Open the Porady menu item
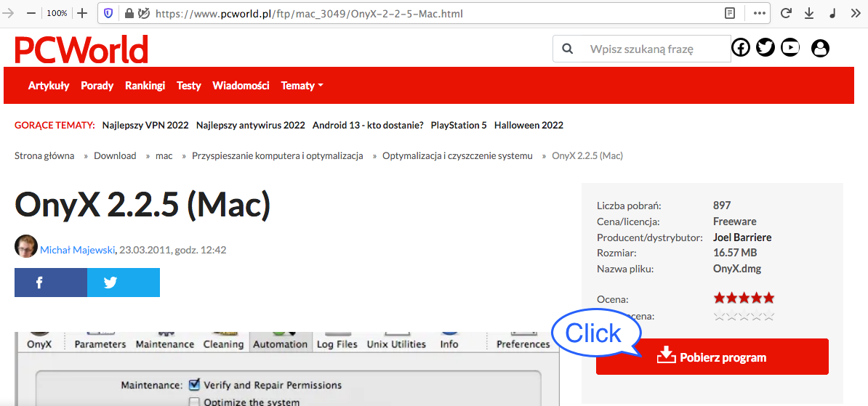Viewport: 868px width, 406px height. 97,86
